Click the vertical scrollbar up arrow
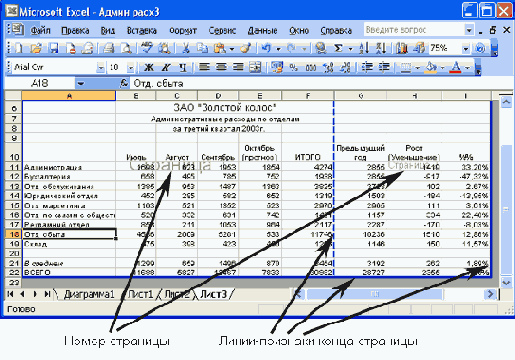Viewport: 515px width, 360px height. tap(506, 102)
